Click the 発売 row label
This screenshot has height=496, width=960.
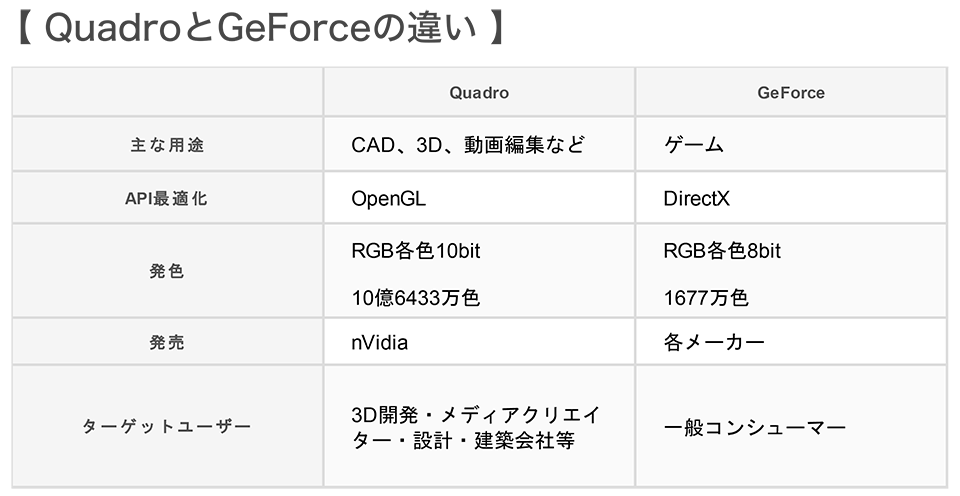(x=167, y=342)
